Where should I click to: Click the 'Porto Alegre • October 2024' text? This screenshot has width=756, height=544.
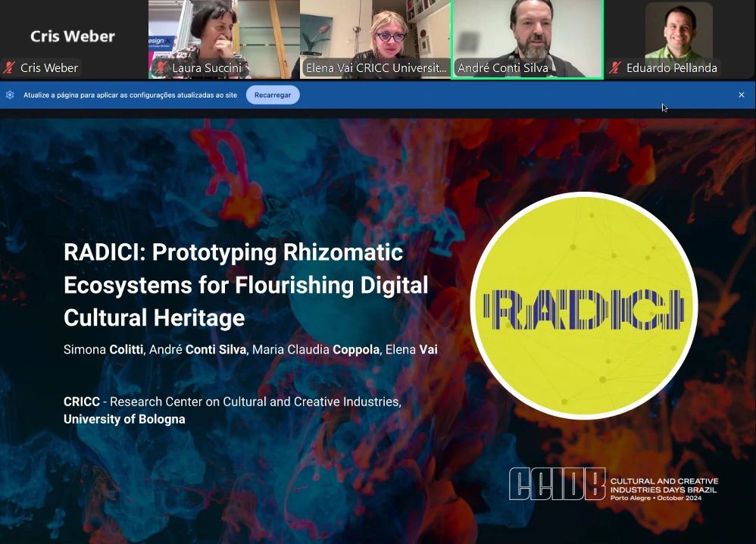(x=656, y=498)
